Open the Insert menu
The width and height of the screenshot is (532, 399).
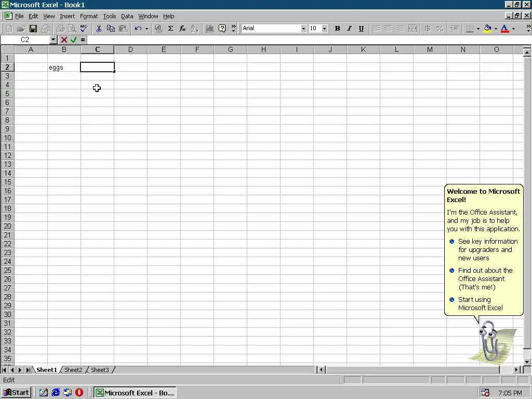pos(67,16)
